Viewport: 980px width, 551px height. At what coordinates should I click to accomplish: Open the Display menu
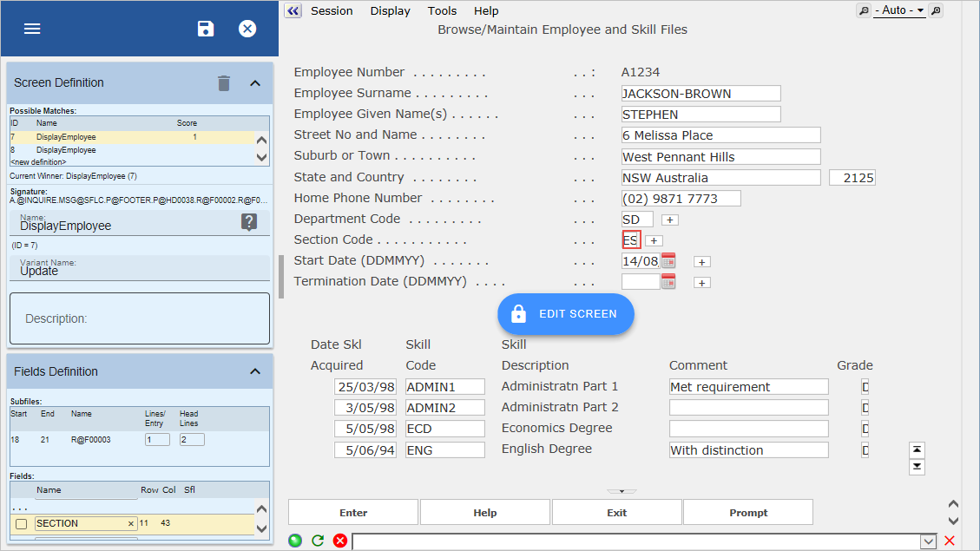pyautogui.click(x=390, y=10)
